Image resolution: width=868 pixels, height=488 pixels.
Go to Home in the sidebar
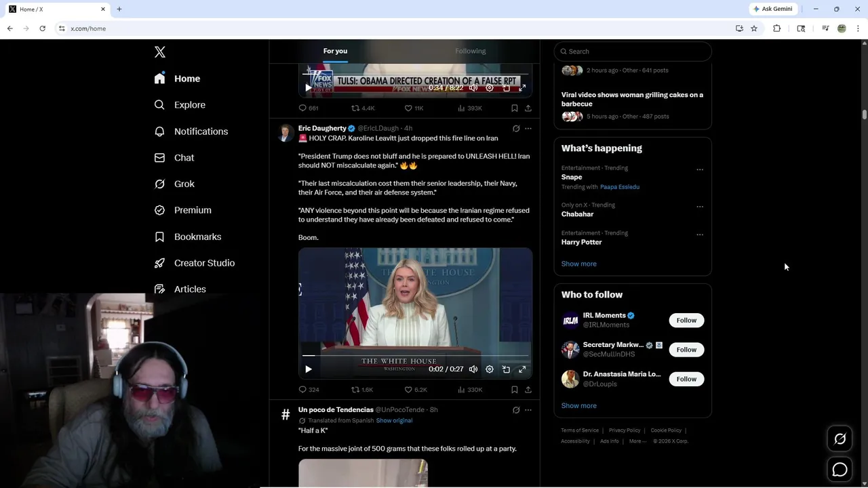click(177, 79)
